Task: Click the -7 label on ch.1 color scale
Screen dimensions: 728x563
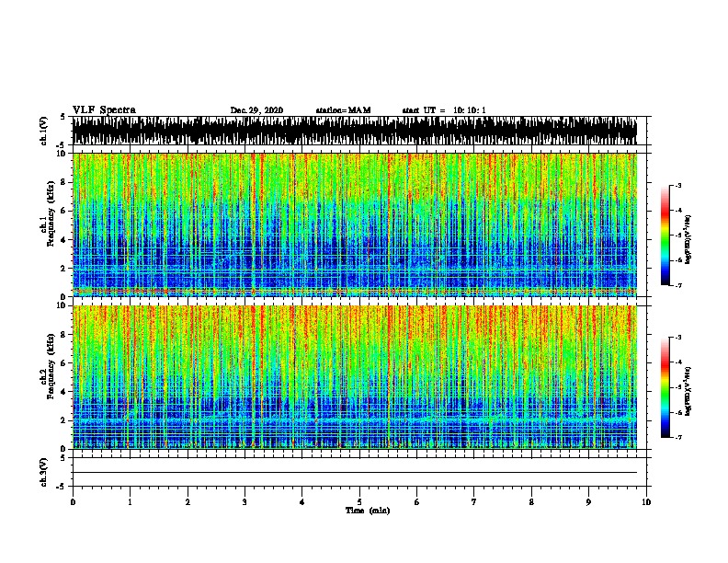Action: [x=678, y=285]
